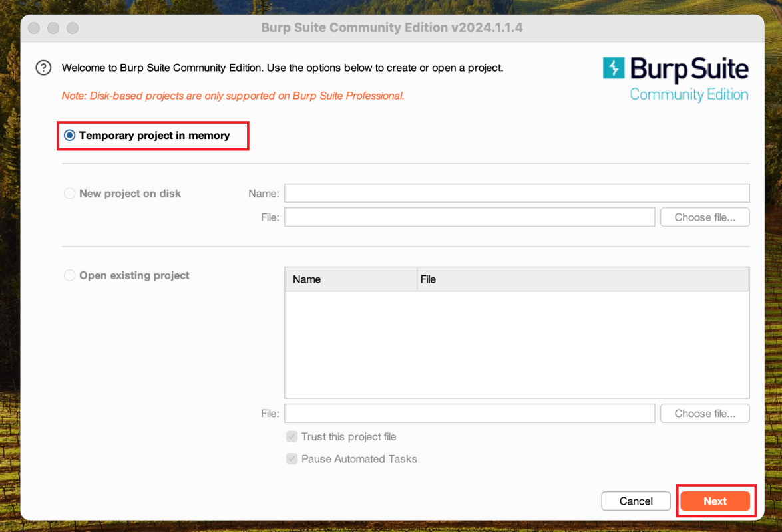Click the project Name text field
Viewport: 782px width, 532px height.
(x=516, y=194)
